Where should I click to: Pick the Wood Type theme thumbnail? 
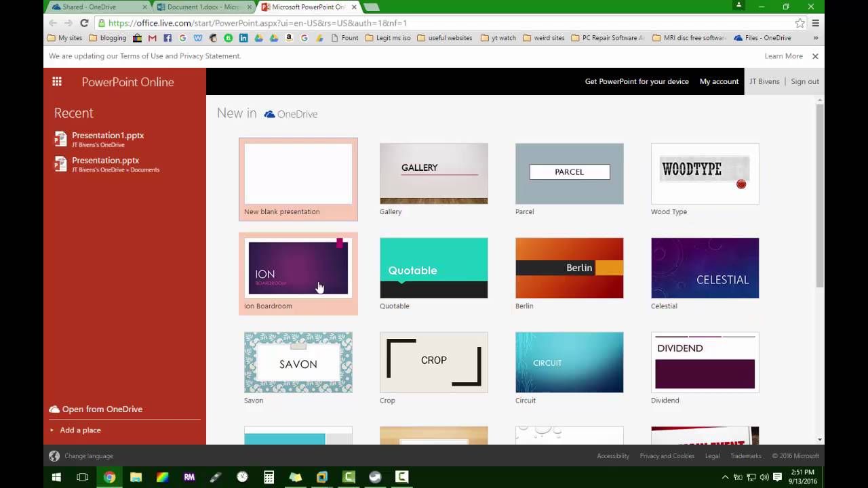coord(705,174)
